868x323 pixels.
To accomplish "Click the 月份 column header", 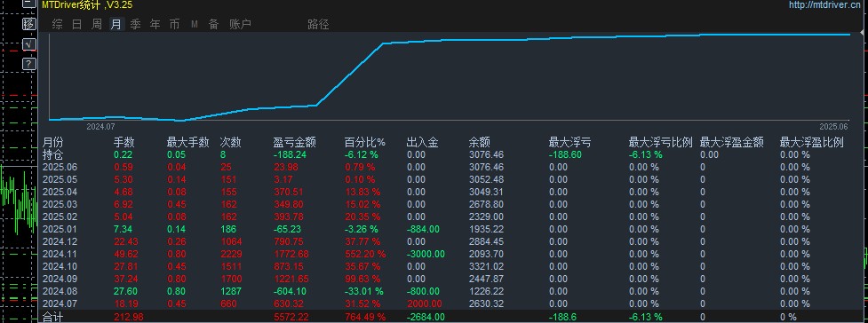I will click(x=53, y=143).
